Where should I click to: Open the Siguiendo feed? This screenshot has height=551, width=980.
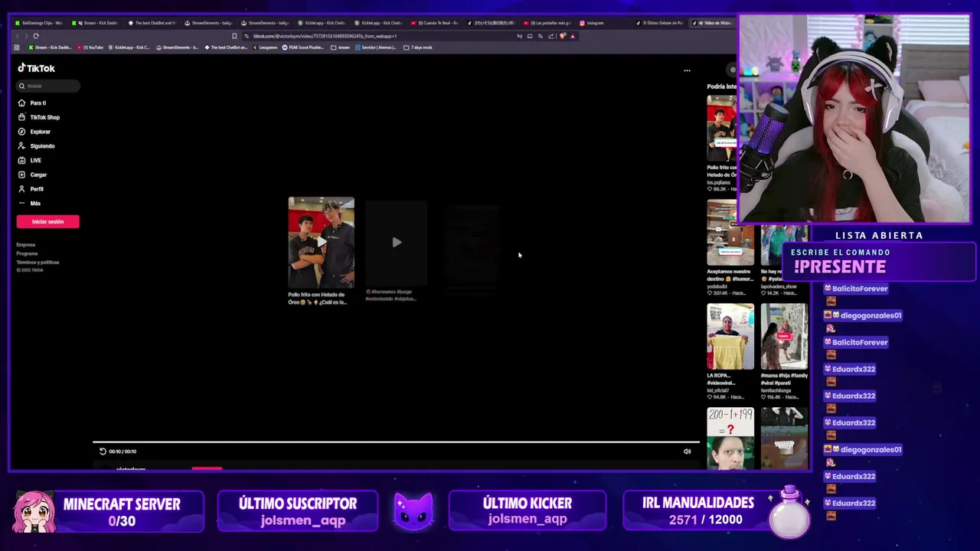(36, 146)
